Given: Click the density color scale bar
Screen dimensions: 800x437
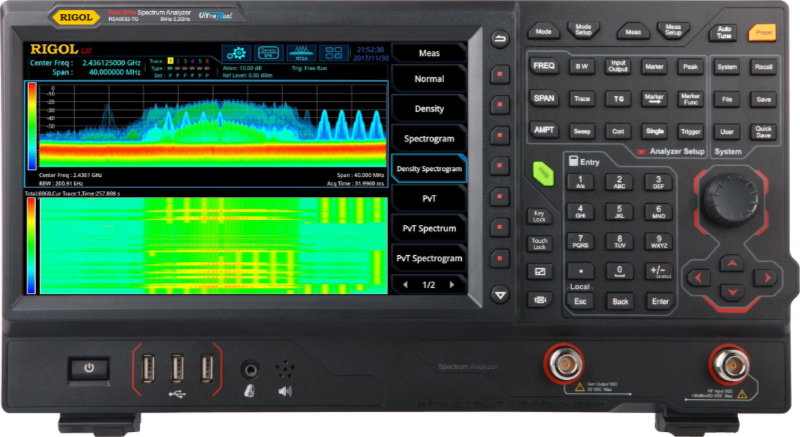Looking at the screenshot, I should [32, 126].
